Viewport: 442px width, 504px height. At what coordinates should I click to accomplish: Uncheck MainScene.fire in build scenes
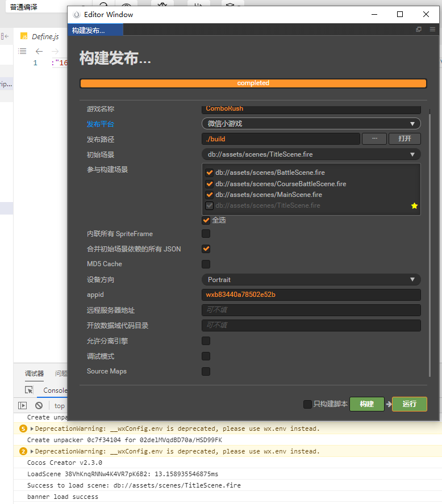210,195
